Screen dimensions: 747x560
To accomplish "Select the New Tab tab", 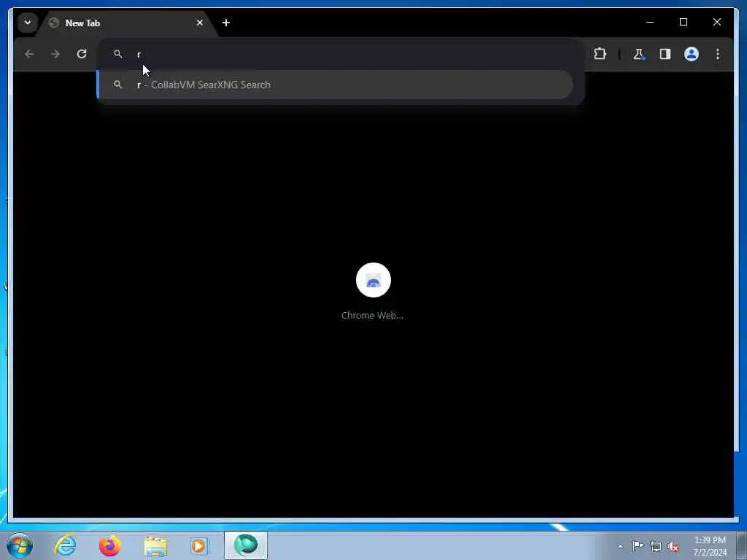I will pyautogui.click(x=126, y=23).
